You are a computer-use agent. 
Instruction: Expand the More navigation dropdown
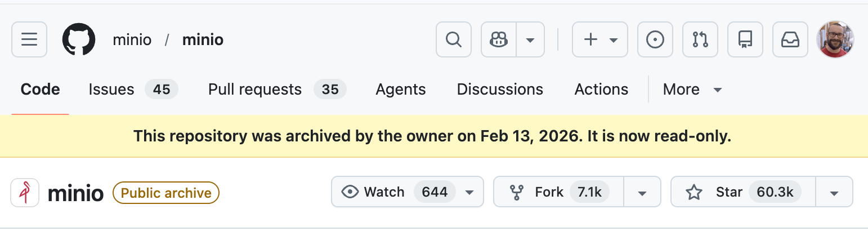(x=692, y=90)
